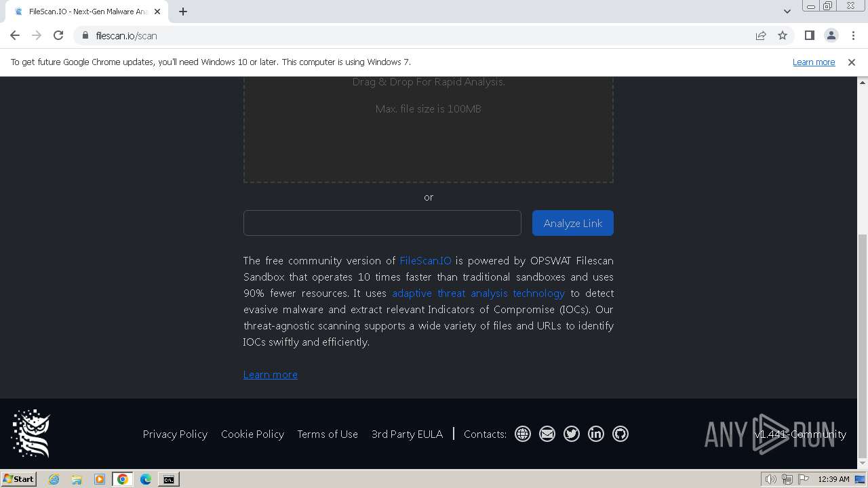Image resolution: width=868 pixels, height=488 pixels.
Task: Dismiss the Chrome update notification bar
Action: [x=851, y=62]
